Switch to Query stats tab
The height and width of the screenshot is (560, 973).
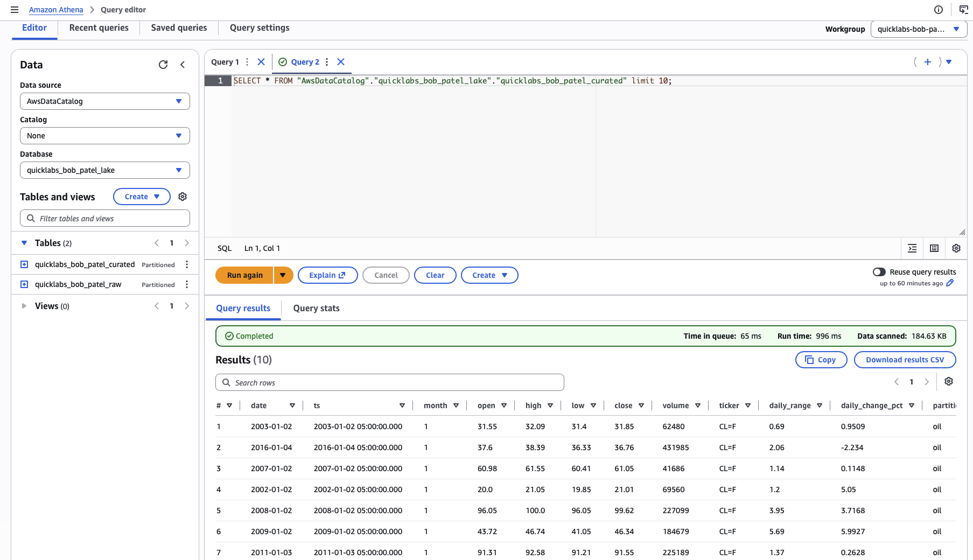(316, 309)
